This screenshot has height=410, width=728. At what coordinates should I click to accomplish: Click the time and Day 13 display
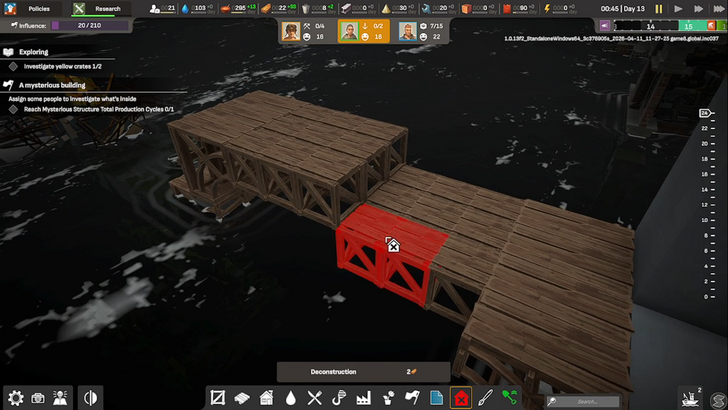coord(622,9)
